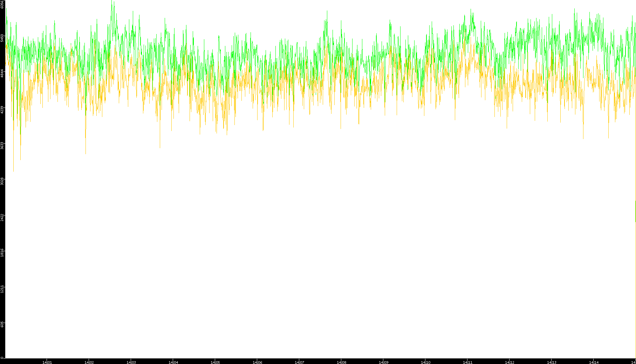
Task: Click the 14:06 label on the x-axis
Action: click(257, 362)
